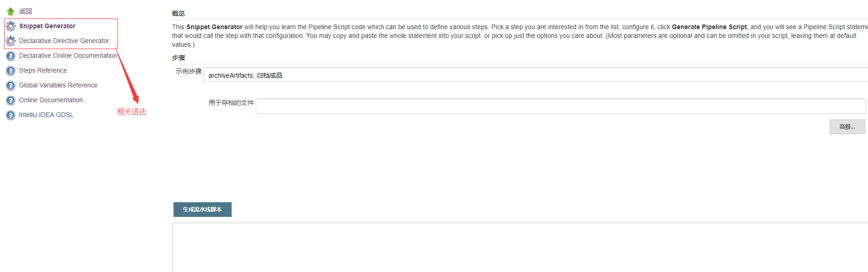Expand the archiveArtifacts sample step dropdown
868x272 pixels.
[536, 75]
